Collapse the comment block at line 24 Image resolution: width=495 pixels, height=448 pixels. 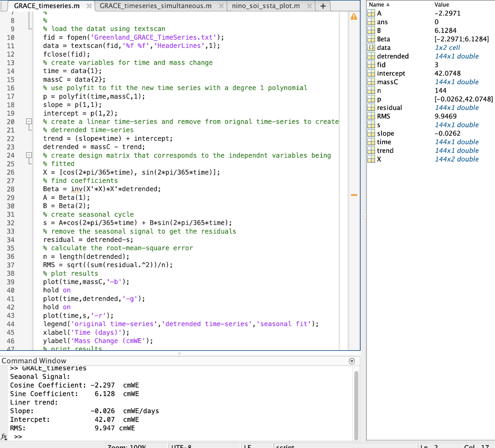pos(29,155)
